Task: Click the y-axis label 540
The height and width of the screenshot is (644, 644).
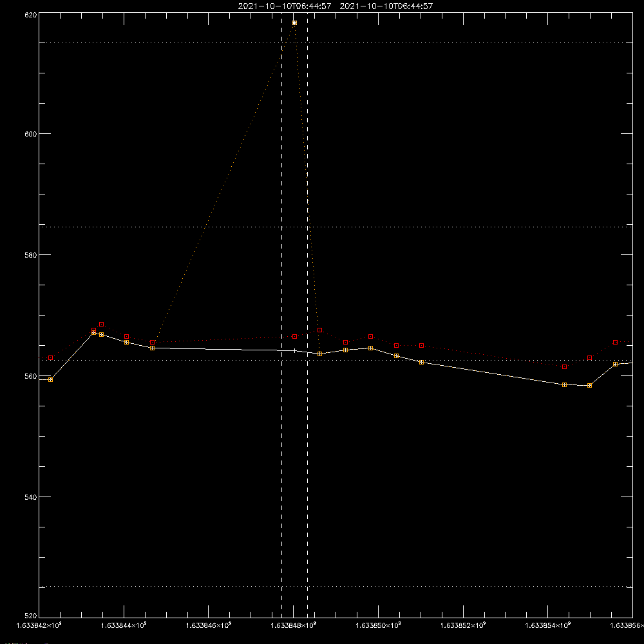Action: pos(31,497)
